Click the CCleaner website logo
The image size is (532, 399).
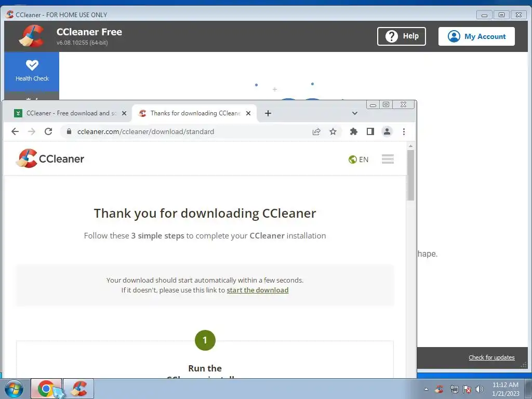(x=50, y=158)
